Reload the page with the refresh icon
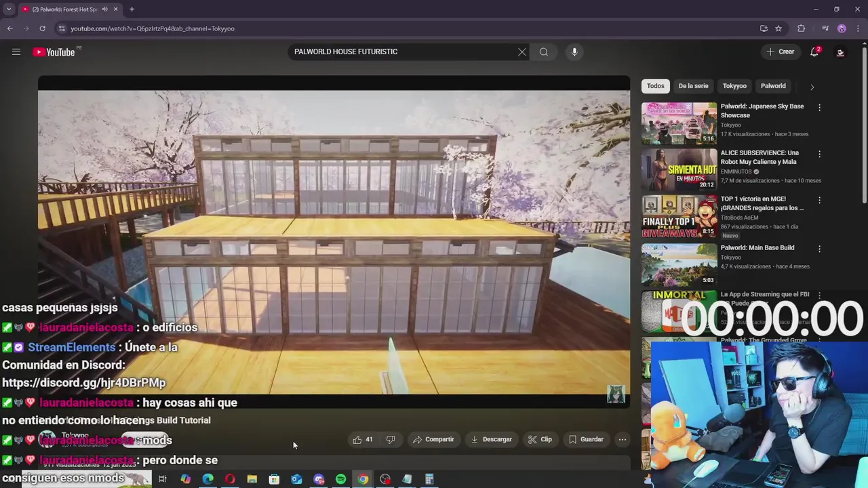This screenshot has height=488, width=868. coord(42,28)
